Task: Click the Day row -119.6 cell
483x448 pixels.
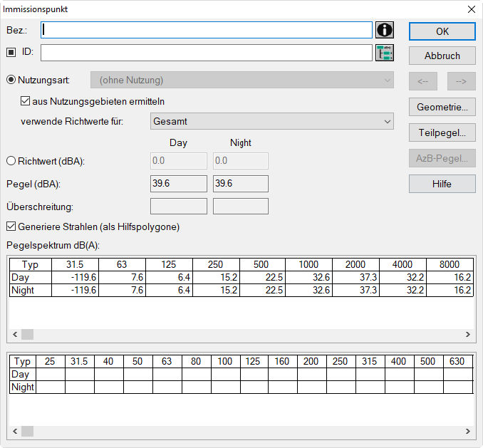Action: 76,278
